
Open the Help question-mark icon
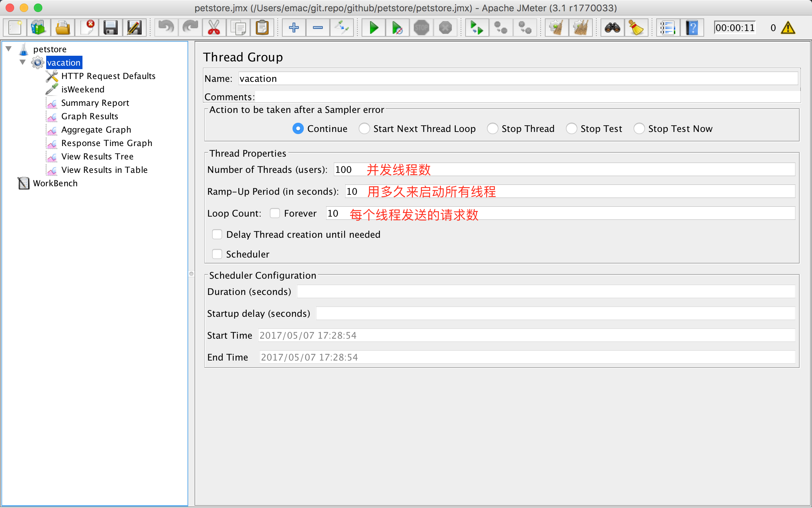pos(692,28)
